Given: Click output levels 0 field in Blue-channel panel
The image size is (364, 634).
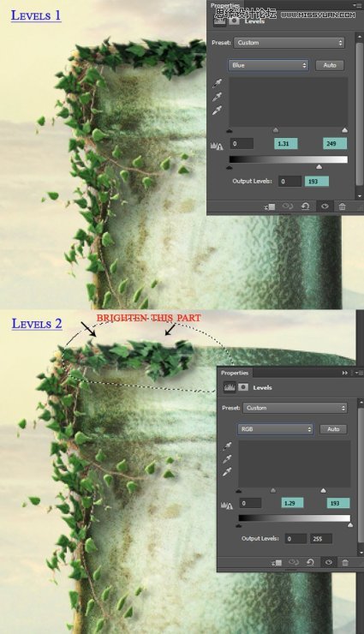Looking at the screenshot, I should [x=289, y=181].
